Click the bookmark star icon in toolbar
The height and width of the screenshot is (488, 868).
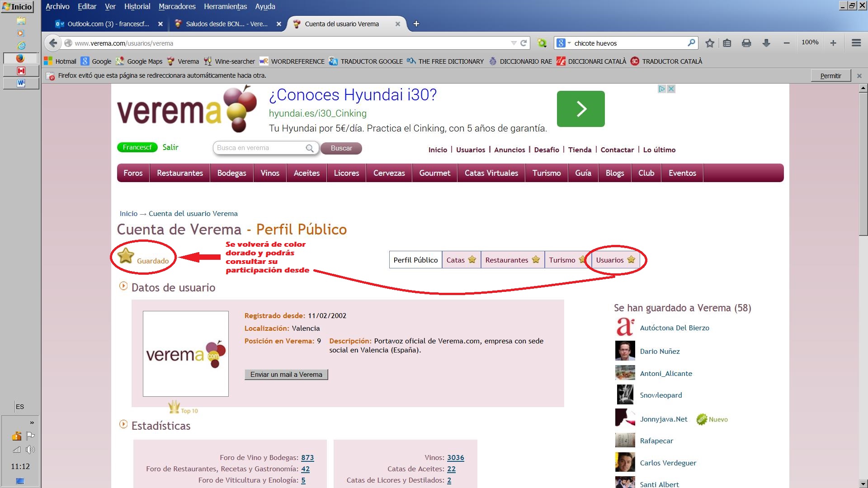pyautogui.click(x=710, y=43)
